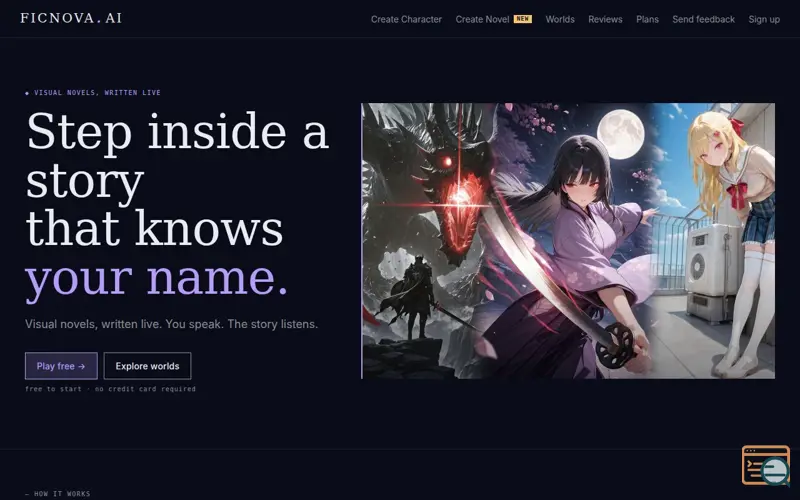The image size is (800, 500).
Task: Open the Create Novel page
Action: (482, 19)
